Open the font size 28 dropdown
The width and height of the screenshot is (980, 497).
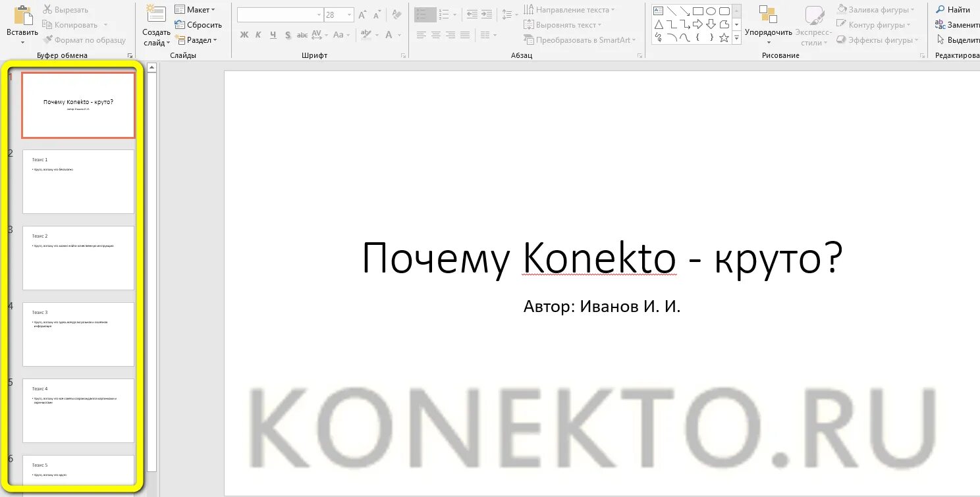coord(349,14)
